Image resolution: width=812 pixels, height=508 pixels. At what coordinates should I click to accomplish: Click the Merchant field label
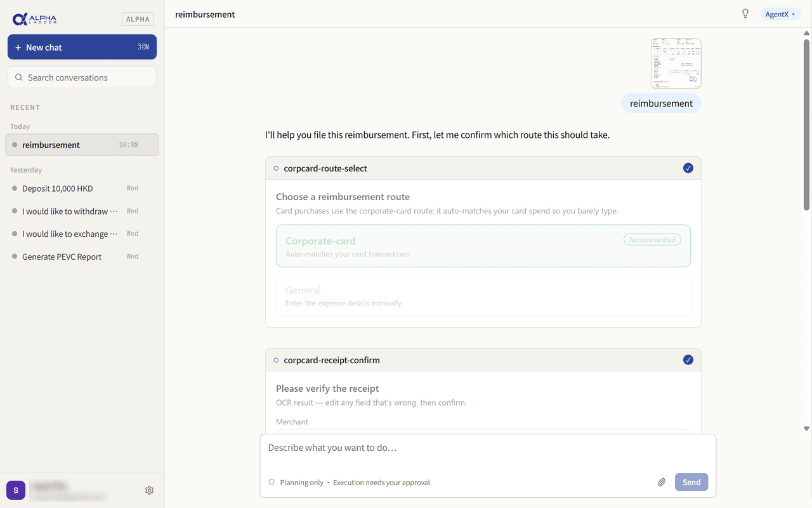point(292,422)
